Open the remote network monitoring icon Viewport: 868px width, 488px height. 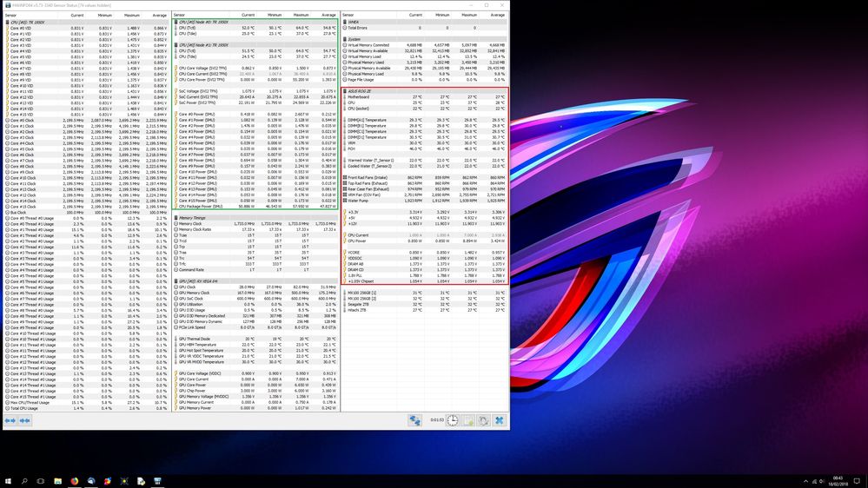pyautogui.click(x=414, y=420)
